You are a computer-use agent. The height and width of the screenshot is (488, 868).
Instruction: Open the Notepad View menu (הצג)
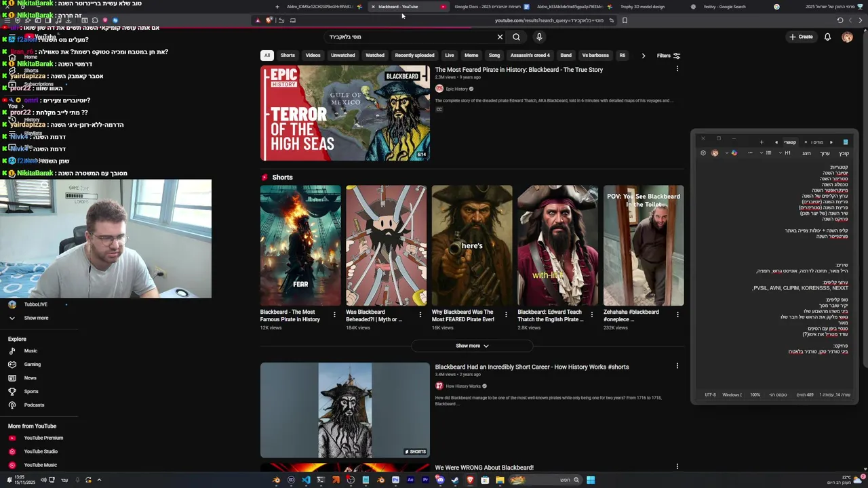[x=806, y=153]
